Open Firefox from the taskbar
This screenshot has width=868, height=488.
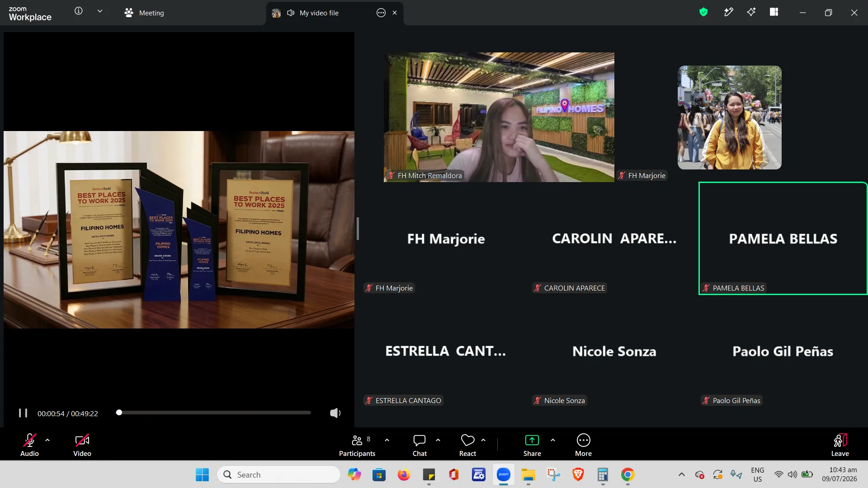point(404,474)
